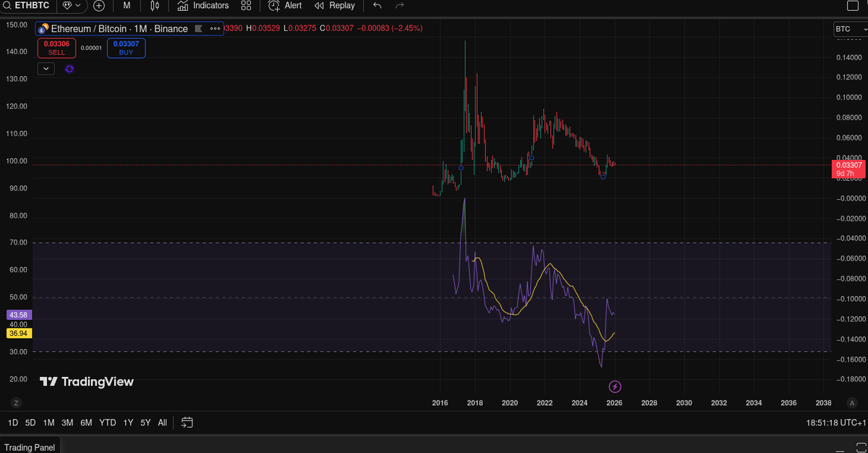Viewport: 868px width, 453px height.
Task: Click the 0.14000 value on price scale
Action: [x=849, y=57]
